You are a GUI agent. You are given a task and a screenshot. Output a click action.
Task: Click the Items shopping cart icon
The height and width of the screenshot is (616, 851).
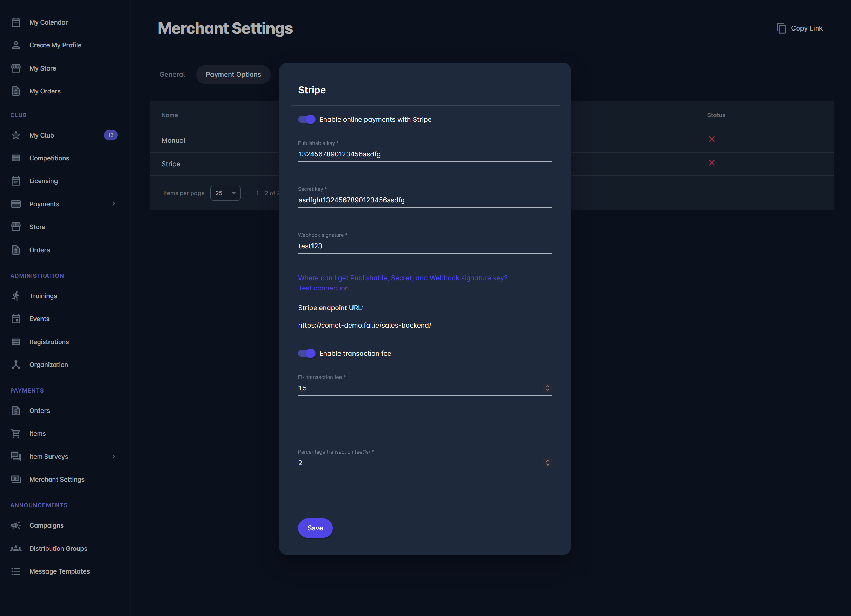click(16, 434)
